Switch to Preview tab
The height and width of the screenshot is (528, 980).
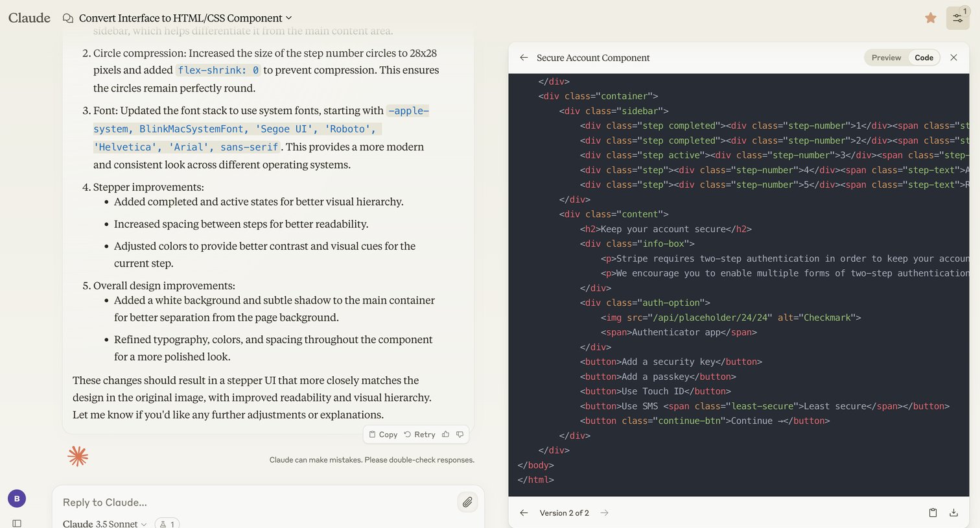[x=886, y=58]
